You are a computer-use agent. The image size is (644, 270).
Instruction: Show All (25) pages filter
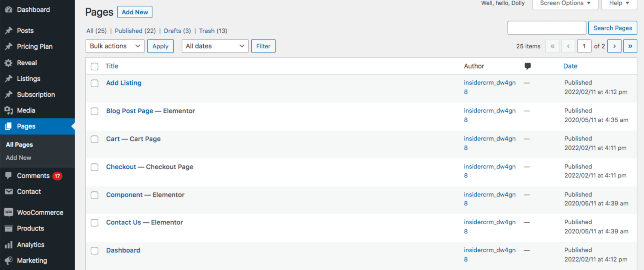[x=96, y=31]
